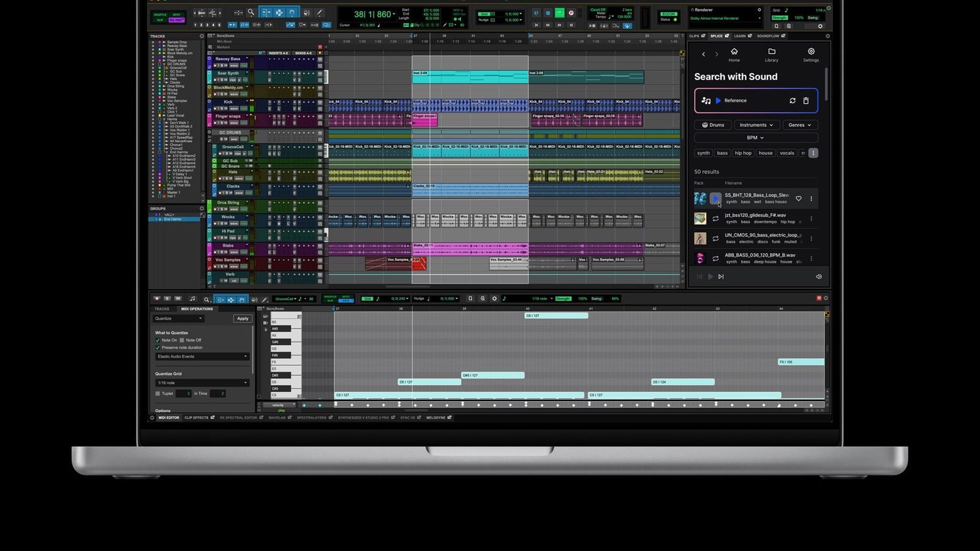Select the synth tag filter
The width and height of the screenshot is (980, 551).
[703, 153]
